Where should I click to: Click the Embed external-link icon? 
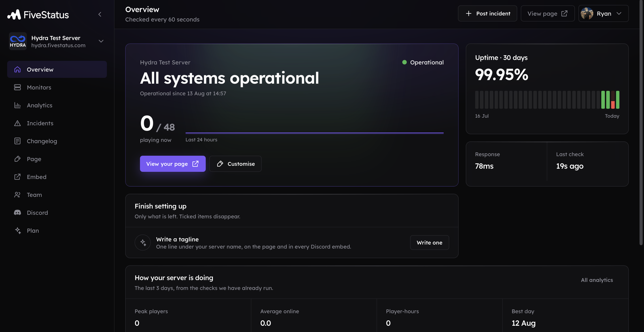tap(17, 177)
